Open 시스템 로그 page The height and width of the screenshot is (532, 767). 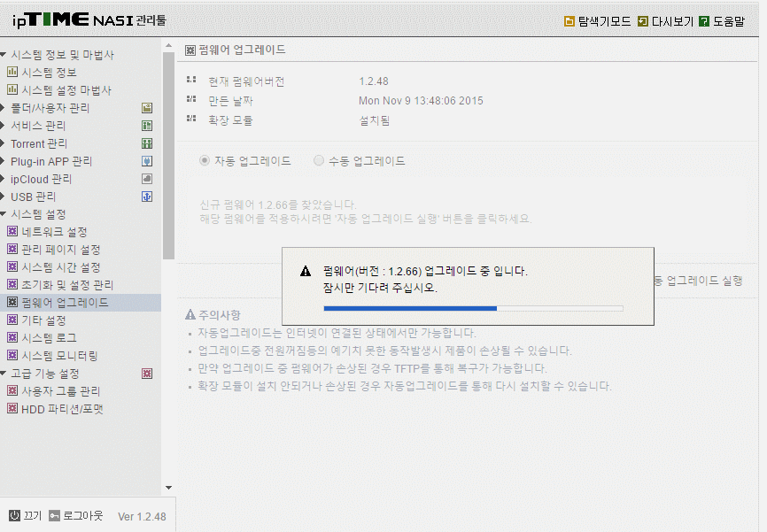[x=49, y=338]
